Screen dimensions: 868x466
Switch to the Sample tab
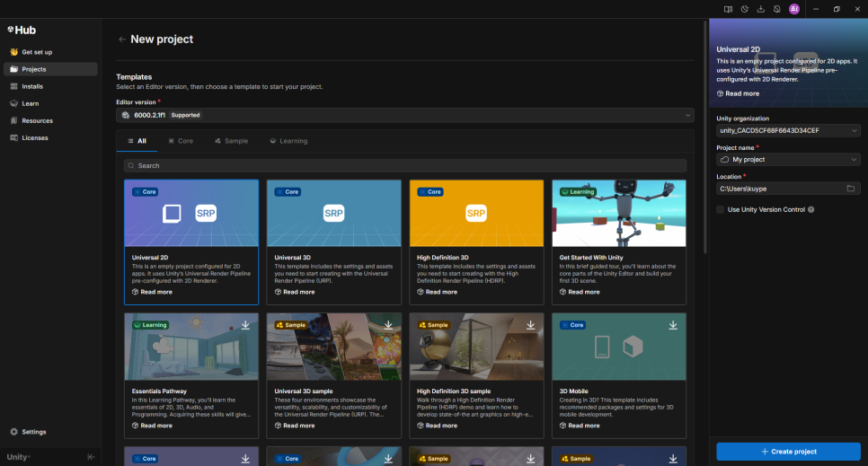(x=232, y=141)
